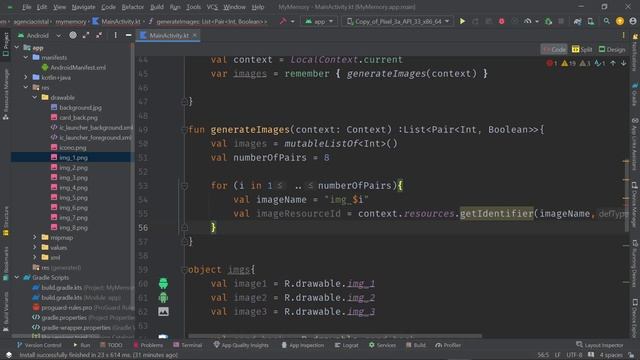Viewport: 640px width, 360px height.
Task: Open the Profile app icon
Action: (527, 21)
